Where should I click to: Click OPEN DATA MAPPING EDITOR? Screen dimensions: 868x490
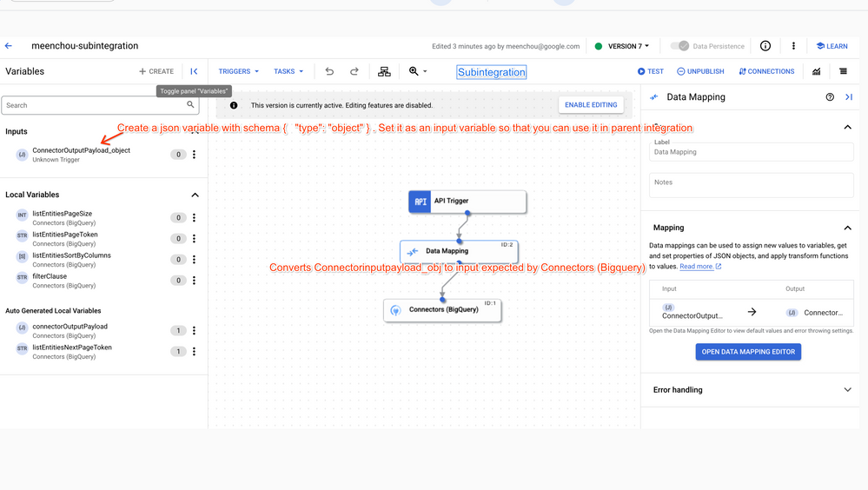748,352
